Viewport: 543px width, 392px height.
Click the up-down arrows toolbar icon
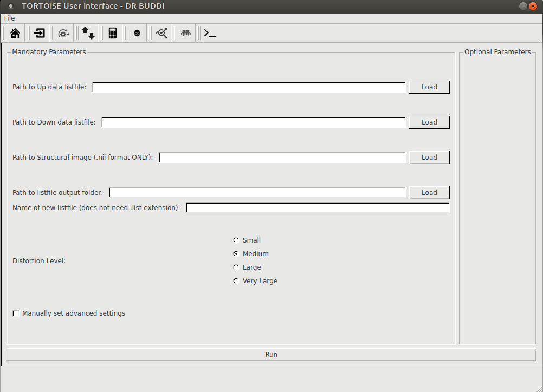click(x=88, y=33)
